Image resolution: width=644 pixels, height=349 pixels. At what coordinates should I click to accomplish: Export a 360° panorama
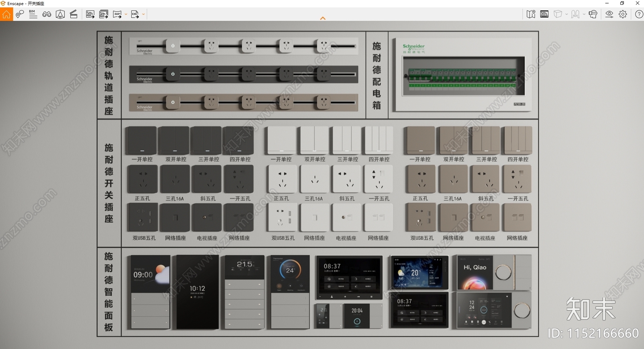118,14
